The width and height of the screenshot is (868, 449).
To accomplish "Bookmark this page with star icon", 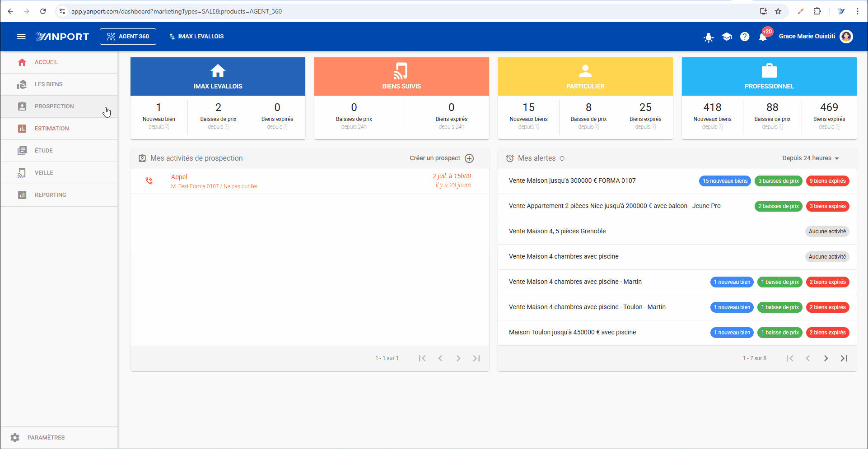I will 778,11.
